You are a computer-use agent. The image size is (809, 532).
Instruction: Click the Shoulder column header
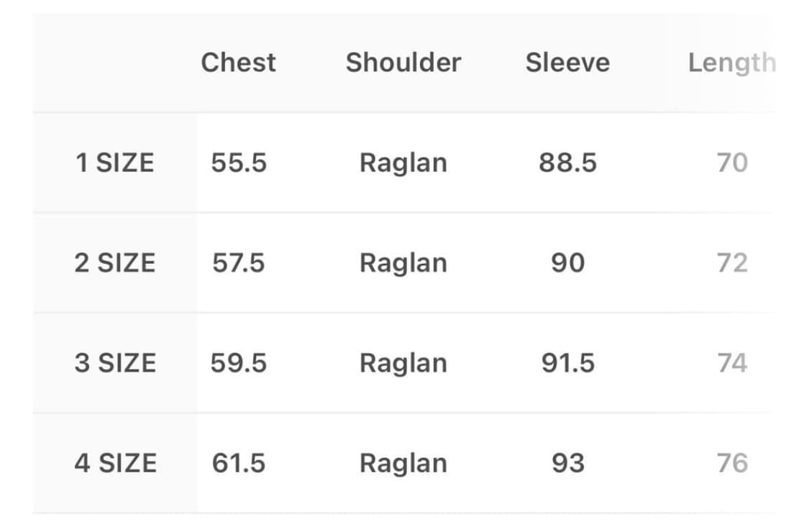pos(403,63)
